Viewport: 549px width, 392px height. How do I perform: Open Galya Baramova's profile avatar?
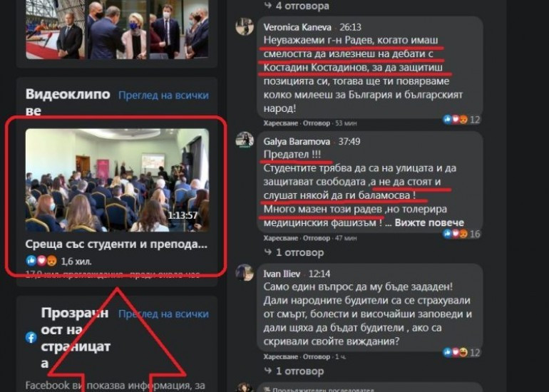coord(245,140)
